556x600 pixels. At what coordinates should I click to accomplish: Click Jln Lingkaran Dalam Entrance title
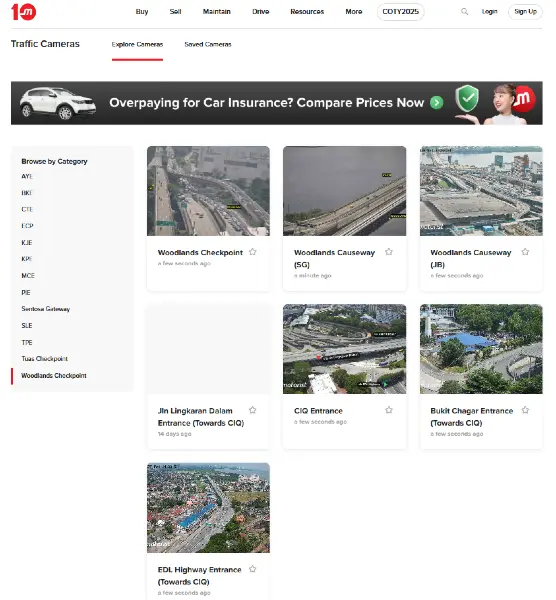pos(201,417)
